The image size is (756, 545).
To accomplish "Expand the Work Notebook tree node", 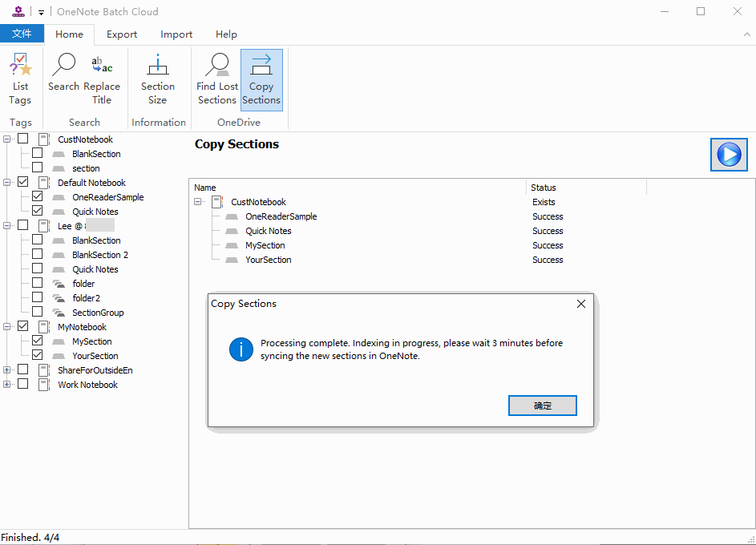I will 7,385.
